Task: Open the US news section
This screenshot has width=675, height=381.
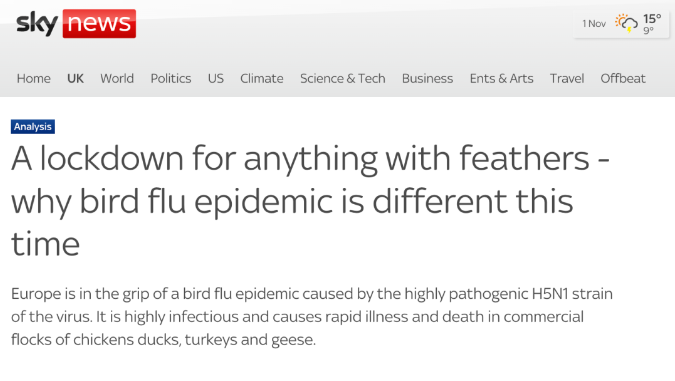Action: click(216, 78)
